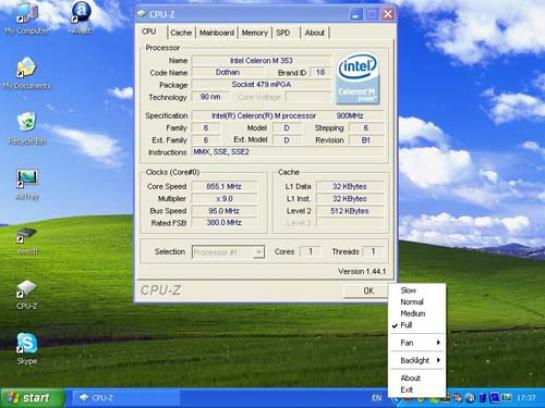Screen dimensions: 545x408
Task: Click the Technology value 90 nm
Action: coord(210,97)
